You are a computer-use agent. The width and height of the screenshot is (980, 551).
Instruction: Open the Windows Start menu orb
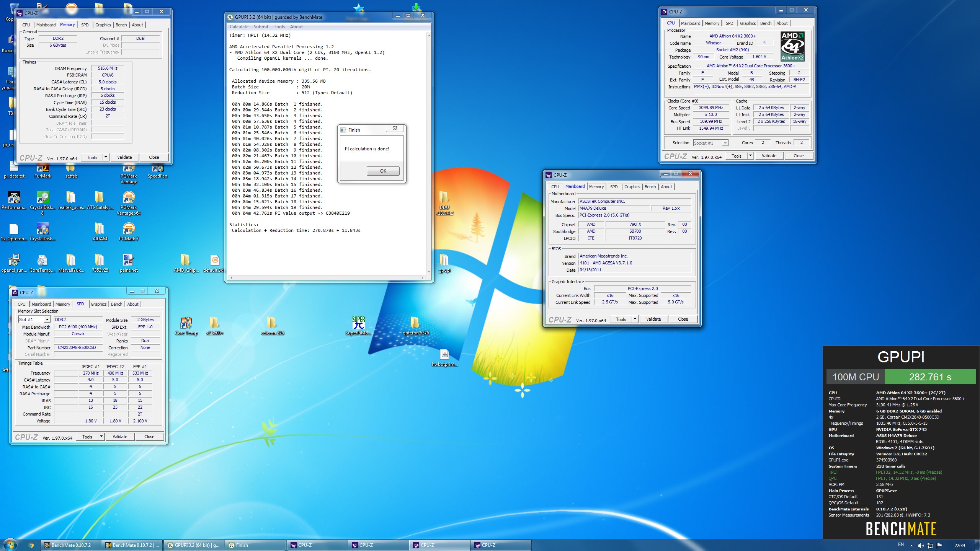point(10,545)
